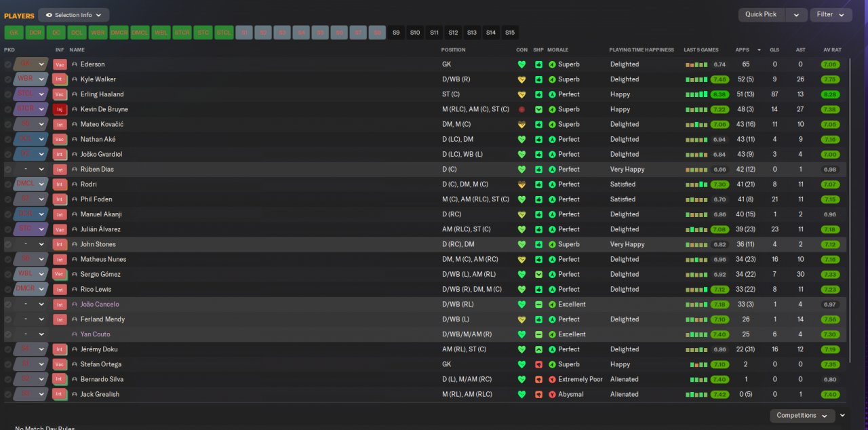This screenshot has height=430, width=868.
Task: Click Jack Grealish's abysmal morale icon
Action: pyautogui.click(x=552, y=394)
